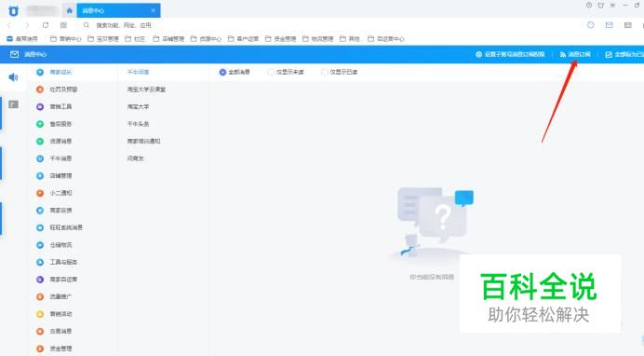Select the 商家培训通知 subcategory
The width and height of the screenshot is (644, 356).
click(143, 141)
